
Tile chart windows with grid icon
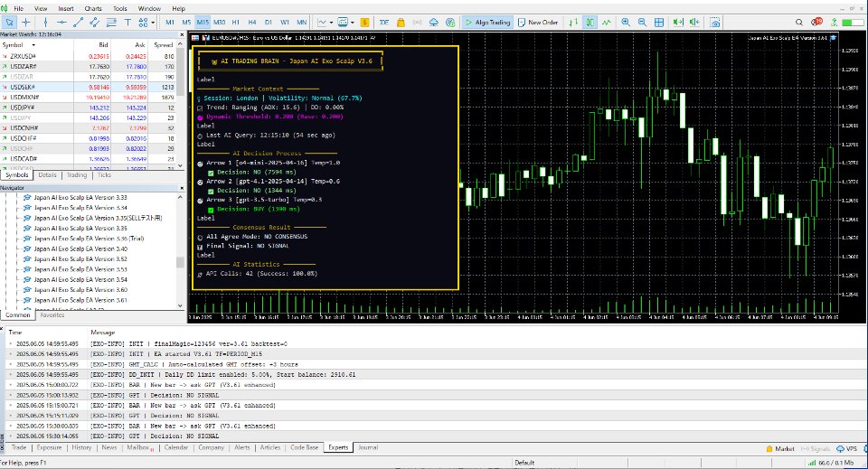tap(659, 22)
